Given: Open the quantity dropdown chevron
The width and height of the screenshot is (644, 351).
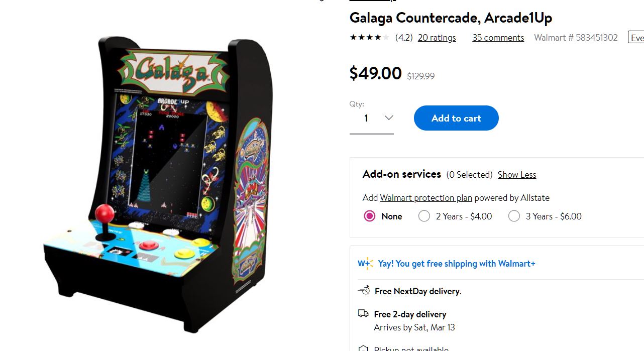Looking at the screenshot, I should pos(388,118).
